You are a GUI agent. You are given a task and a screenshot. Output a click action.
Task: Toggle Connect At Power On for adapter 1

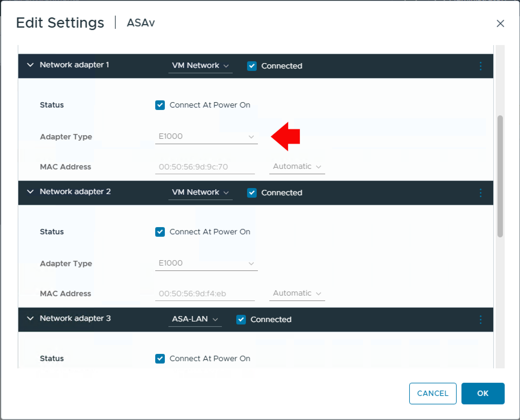click(x=160, y=105)
